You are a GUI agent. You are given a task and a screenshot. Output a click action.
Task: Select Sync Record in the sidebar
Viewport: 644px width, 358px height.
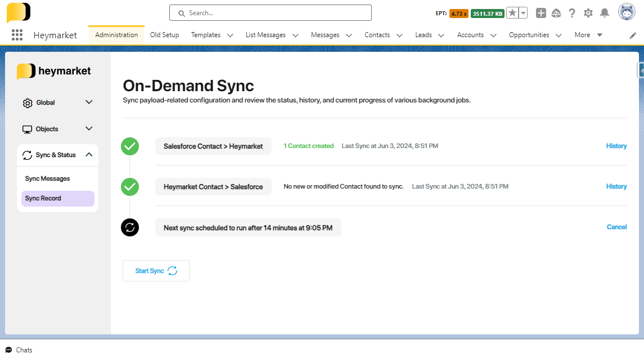click(57, 199)
